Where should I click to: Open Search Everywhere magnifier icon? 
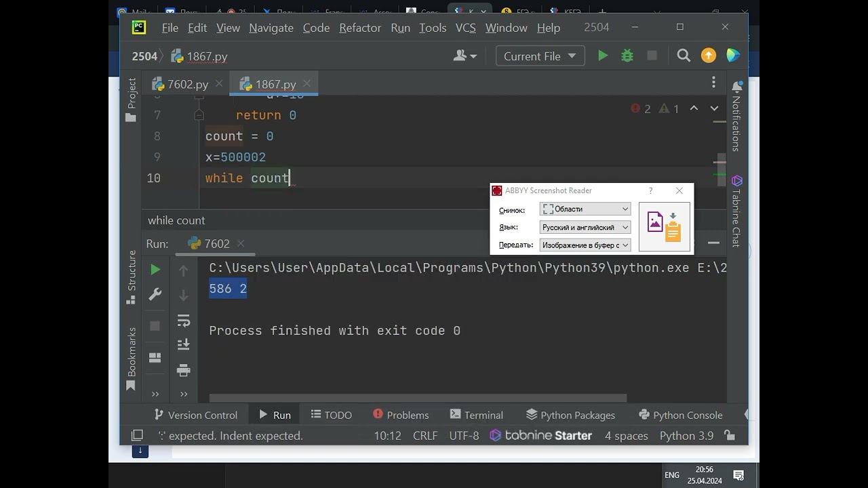point(684,56)
